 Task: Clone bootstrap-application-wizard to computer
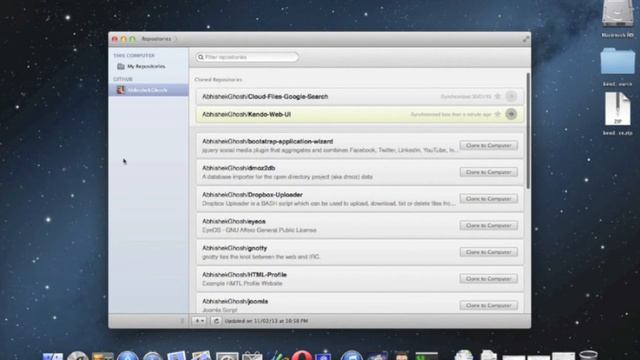pyautogui.click(x=489, y=145)
